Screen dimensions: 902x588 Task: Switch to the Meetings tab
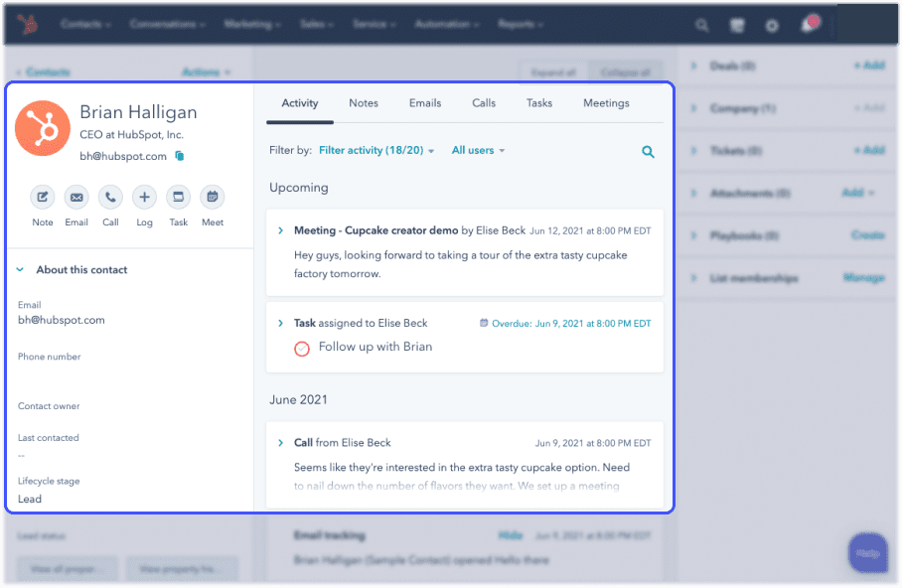pos(606,103)
